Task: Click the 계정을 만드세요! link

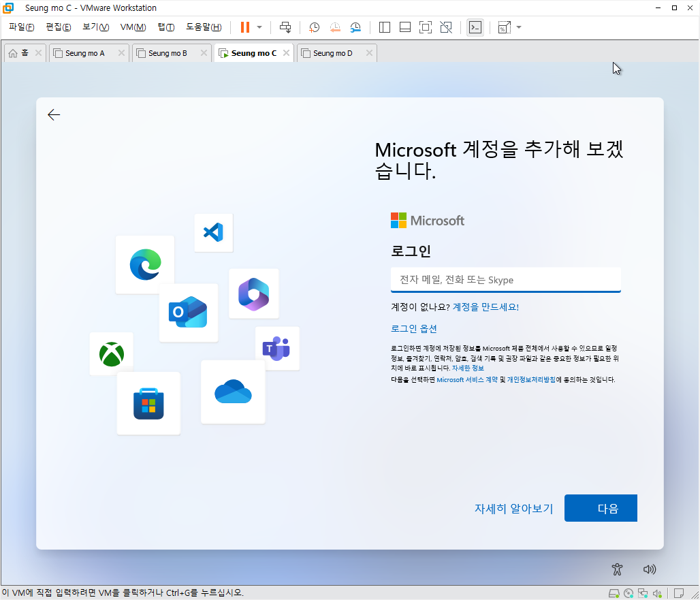Action: tap(486, 306)
